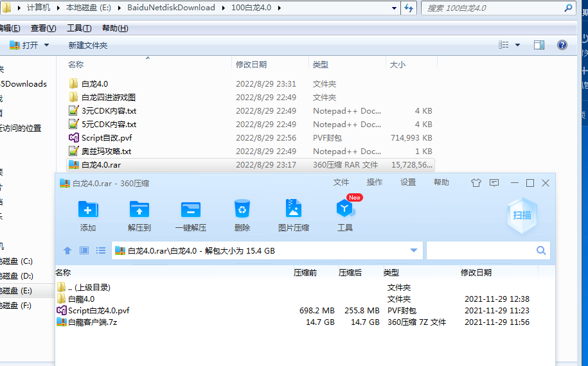The height and width of the screenshot is (366, 588).
Task: Open the 操作 menu in 360压缩
Action: pos(374,182)
